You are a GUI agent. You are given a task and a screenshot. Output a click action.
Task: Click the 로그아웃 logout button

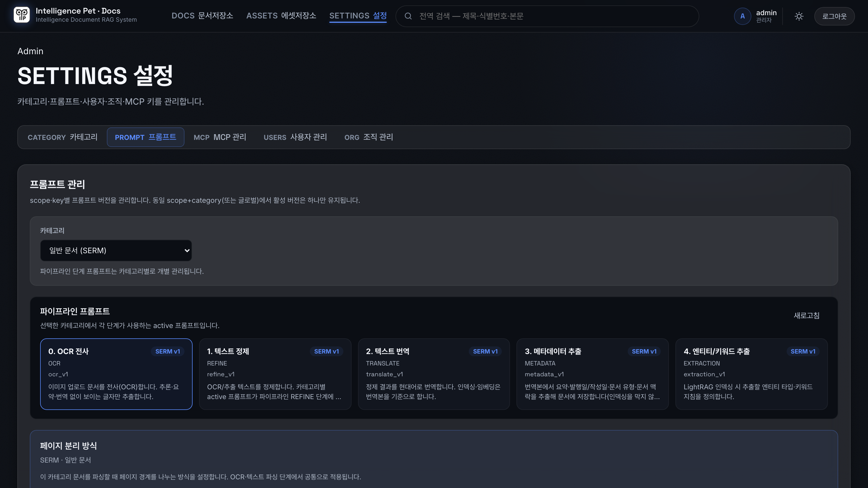pos(834,16)
